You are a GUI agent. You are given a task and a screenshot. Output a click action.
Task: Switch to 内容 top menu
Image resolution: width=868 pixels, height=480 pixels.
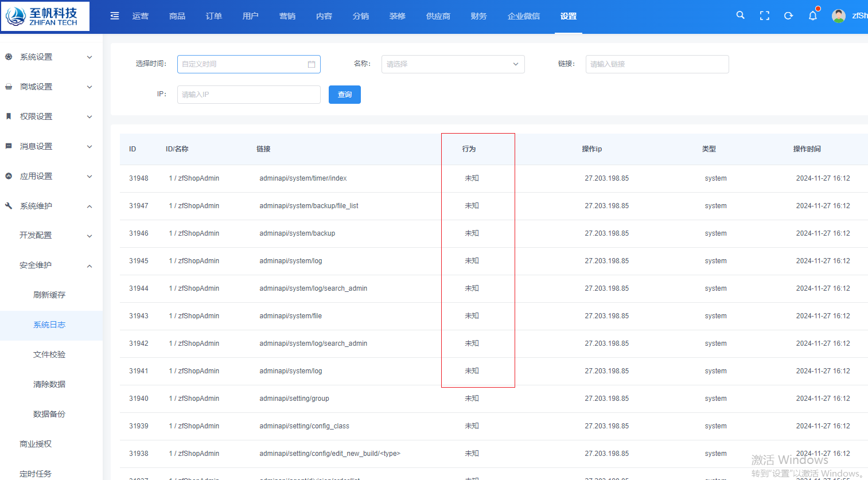click(324, 16)
